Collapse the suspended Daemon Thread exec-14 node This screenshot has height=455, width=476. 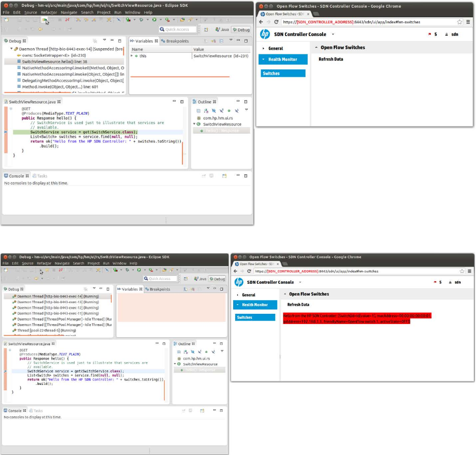pos(11,49)
